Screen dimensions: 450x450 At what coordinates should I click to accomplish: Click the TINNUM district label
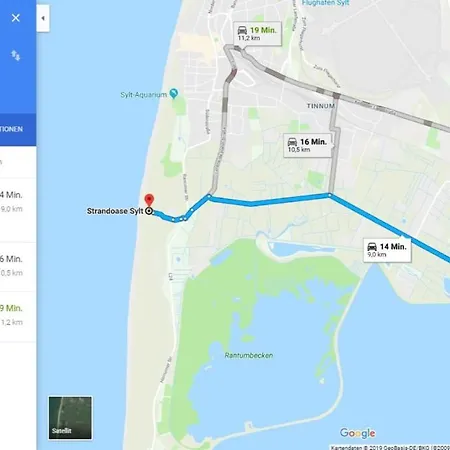pyautogui.click(x=321, y=106)
